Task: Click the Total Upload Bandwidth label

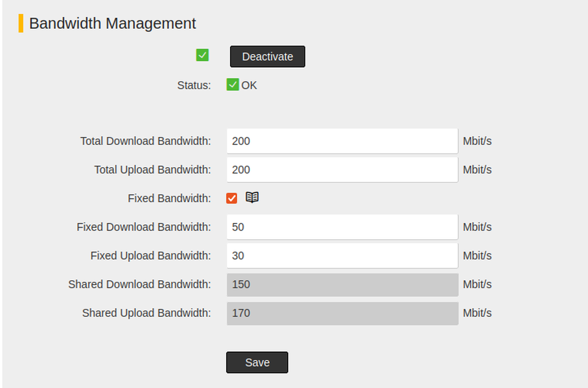Action: click(x=152, y=170)
